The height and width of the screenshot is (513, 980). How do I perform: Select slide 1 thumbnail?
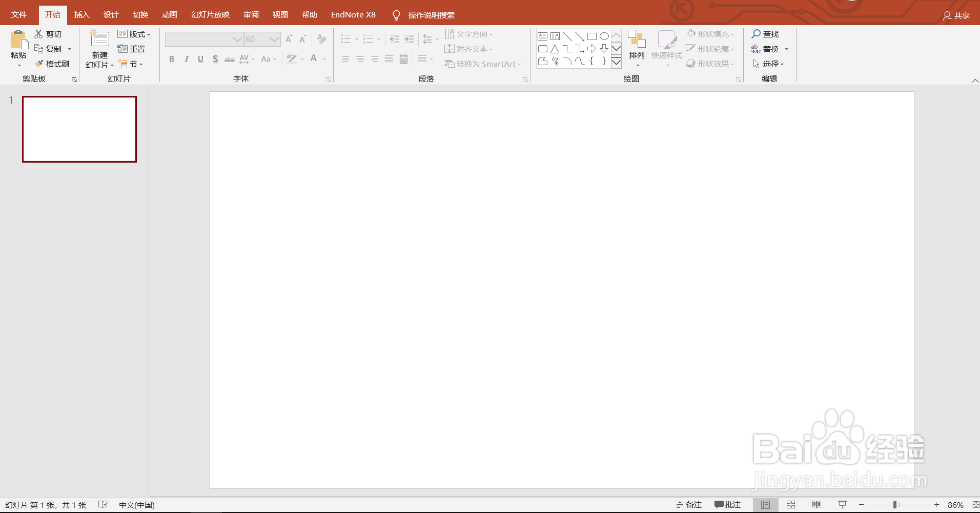[79, 129]
